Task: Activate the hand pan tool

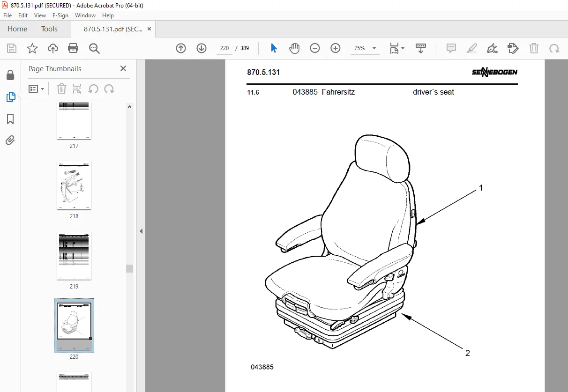Action: pyautogui.click(x=294, y=48)
